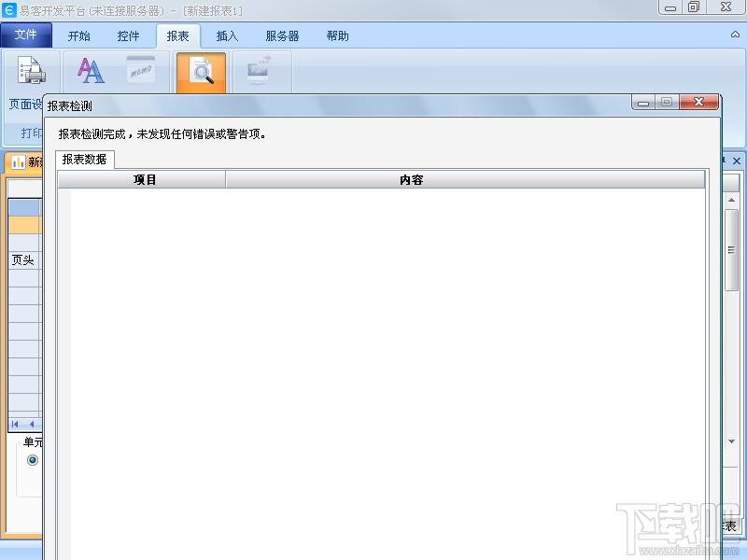
Task: Close the document panel with the X
Action: click(x=737, y=161)
